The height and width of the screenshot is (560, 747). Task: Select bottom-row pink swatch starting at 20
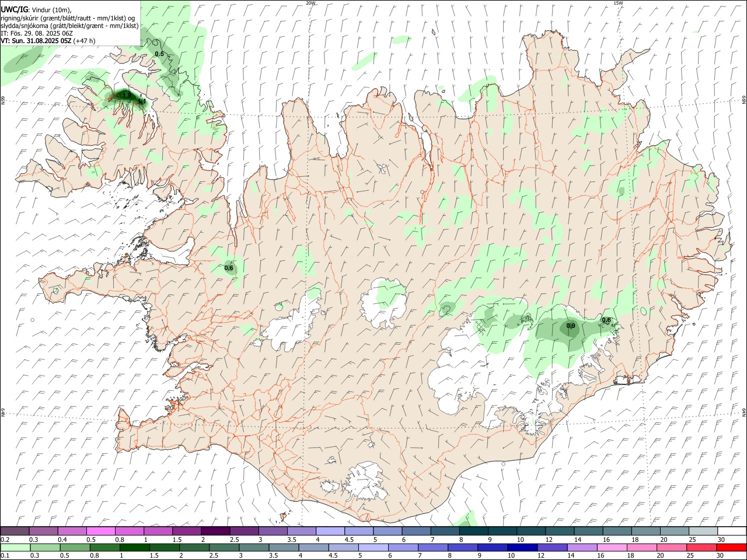click(671, 547)
